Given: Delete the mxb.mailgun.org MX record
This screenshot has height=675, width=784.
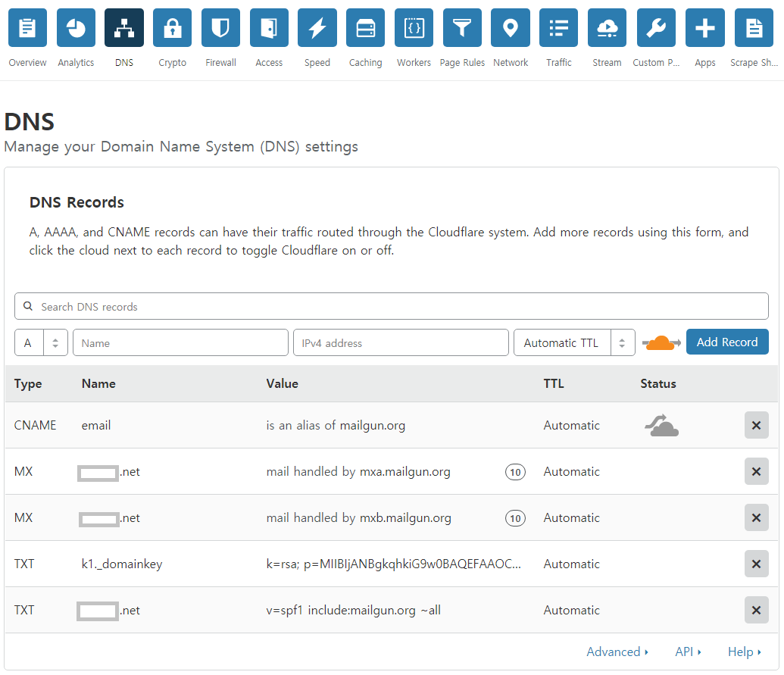Looking at the screenshot, I should tap(756, 517).
